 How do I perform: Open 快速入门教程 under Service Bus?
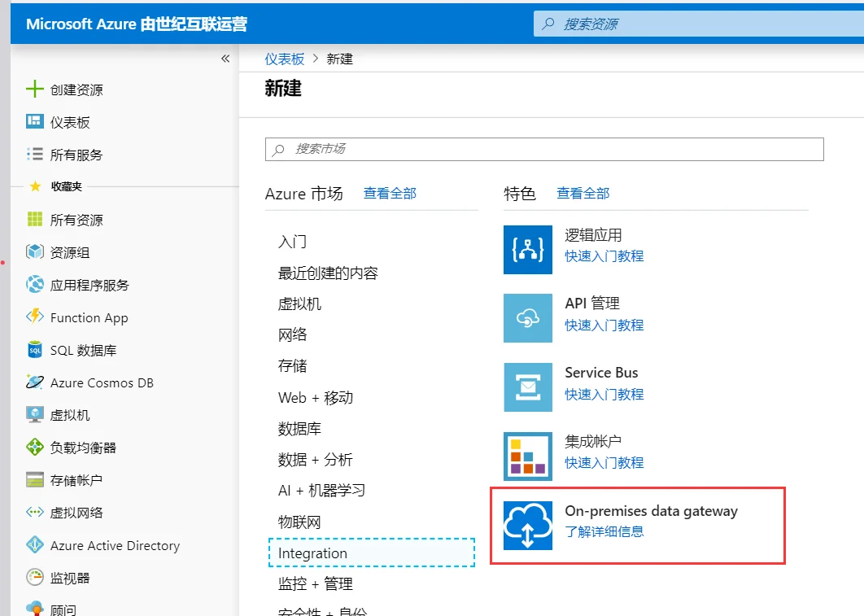(604, 395)
